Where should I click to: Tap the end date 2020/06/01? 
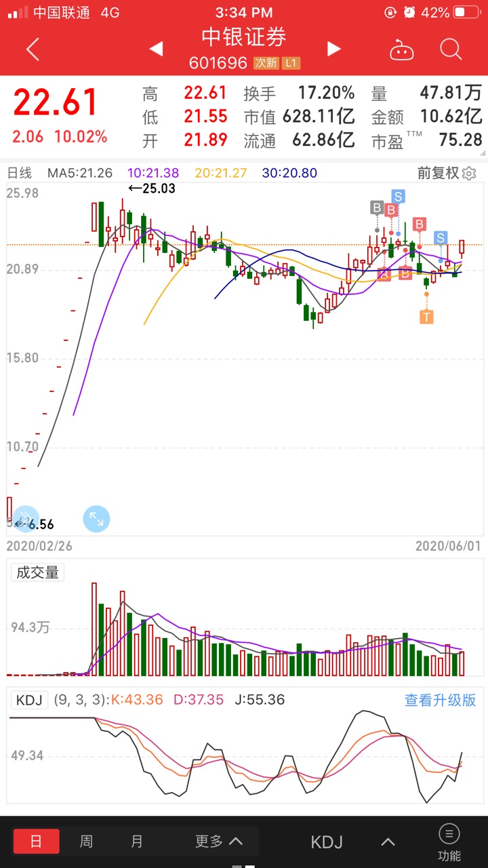pos(449,545)
